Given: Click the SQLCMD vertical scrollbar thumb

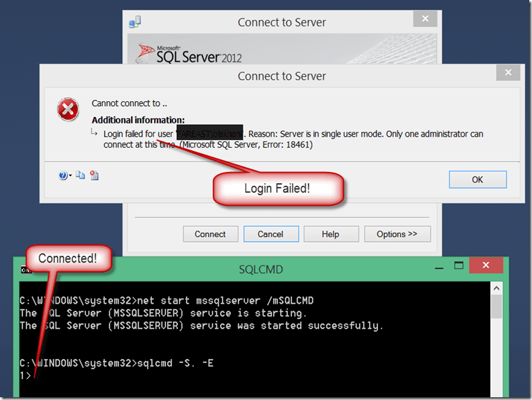Looking at the screenshot, I should tap(497, 307).
